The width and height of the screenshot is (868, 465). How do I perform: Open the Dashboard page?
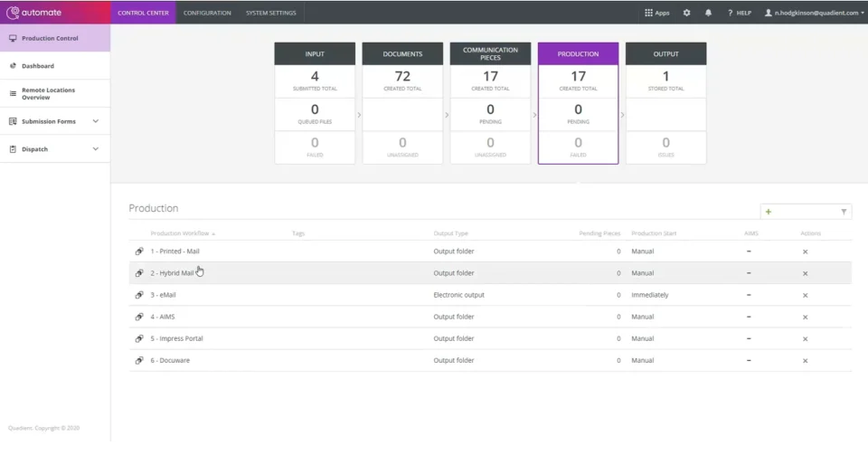pyautogui.click(x=55, y=66)
